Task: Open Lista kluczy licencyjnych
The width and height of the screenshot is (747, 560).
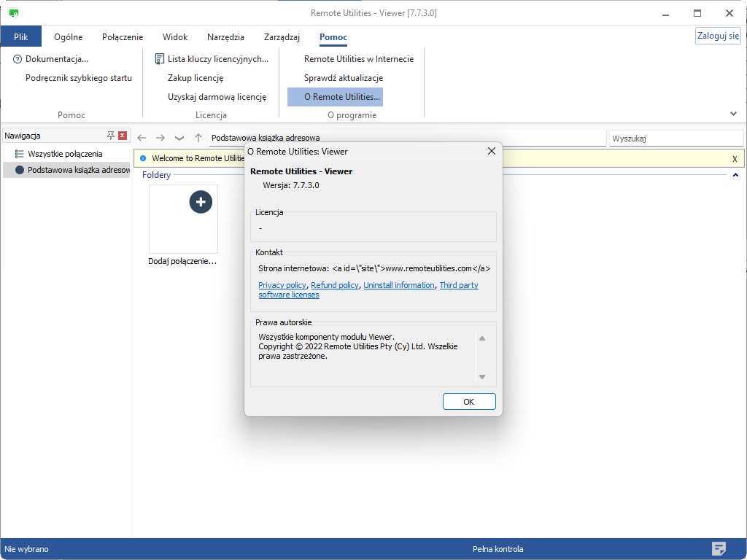Action: click(212, 59)
